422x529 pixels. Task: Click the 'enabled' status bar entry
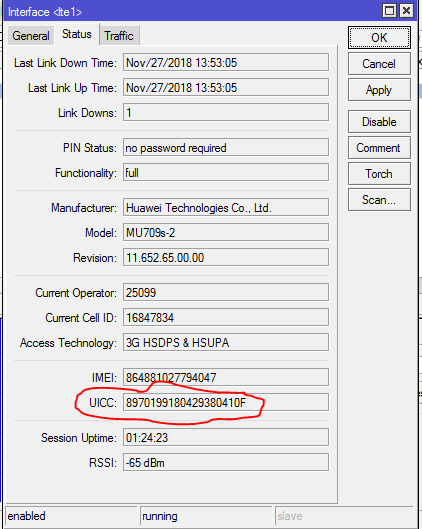pos(71,516)
